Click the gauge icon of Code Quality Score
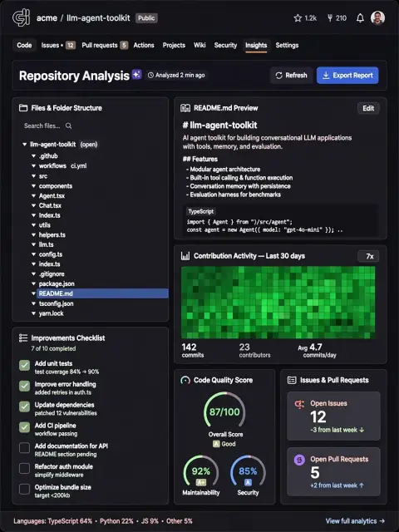 185,380
